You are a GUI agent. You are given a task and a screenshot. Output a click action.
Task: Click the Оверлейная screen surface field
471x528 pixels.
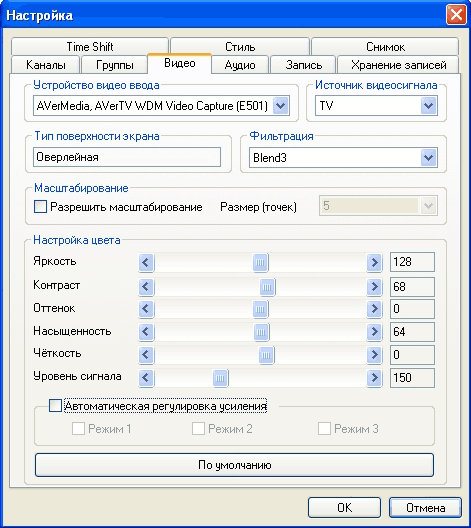(x=127, y=157)
